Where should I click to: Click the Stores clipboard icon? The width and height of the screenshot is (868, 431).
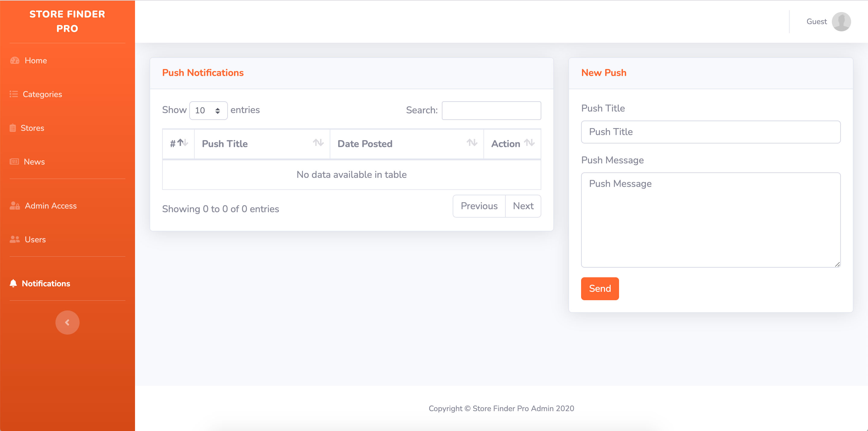(13, 128)
